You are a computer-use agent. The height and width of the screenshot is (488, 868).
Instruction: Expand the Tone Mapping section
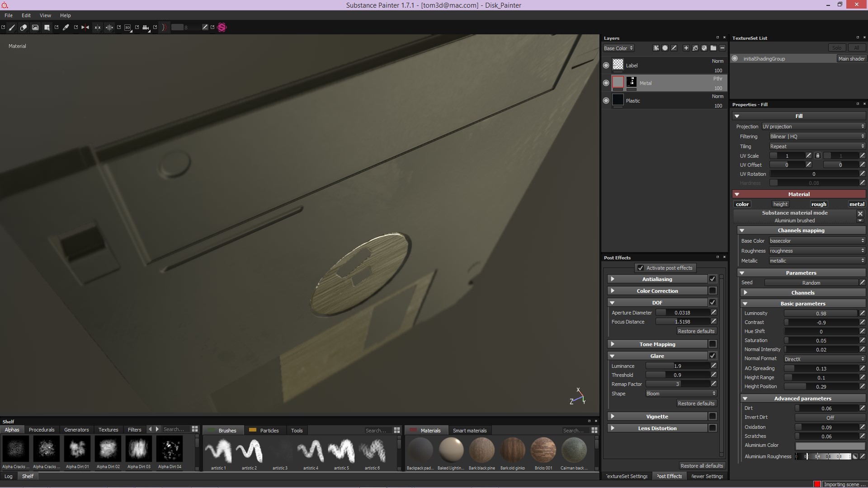(x=613, y=344)
